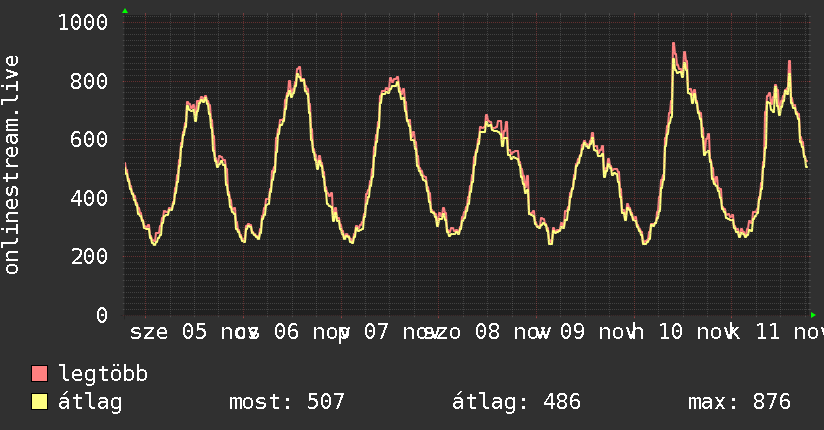Click the 600 y-axis label

[89, 139]
